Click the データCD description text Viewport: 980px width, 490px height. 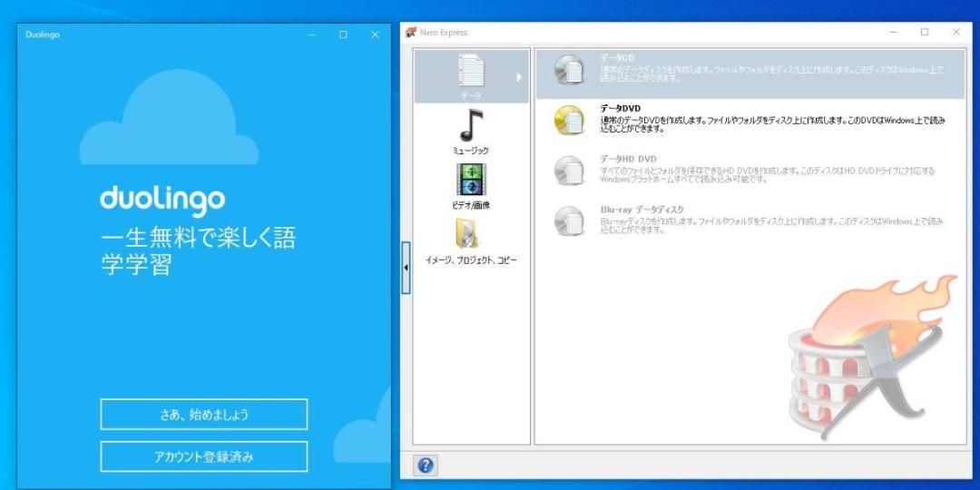coord(772,74)
